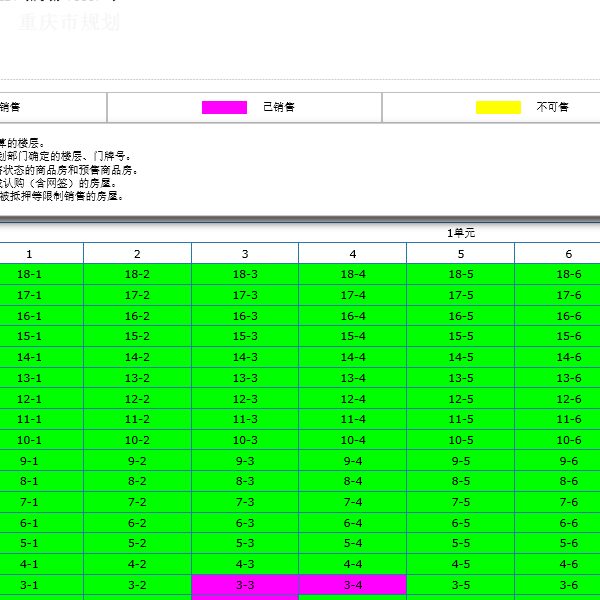Select cell 15-3

point(245,336)
